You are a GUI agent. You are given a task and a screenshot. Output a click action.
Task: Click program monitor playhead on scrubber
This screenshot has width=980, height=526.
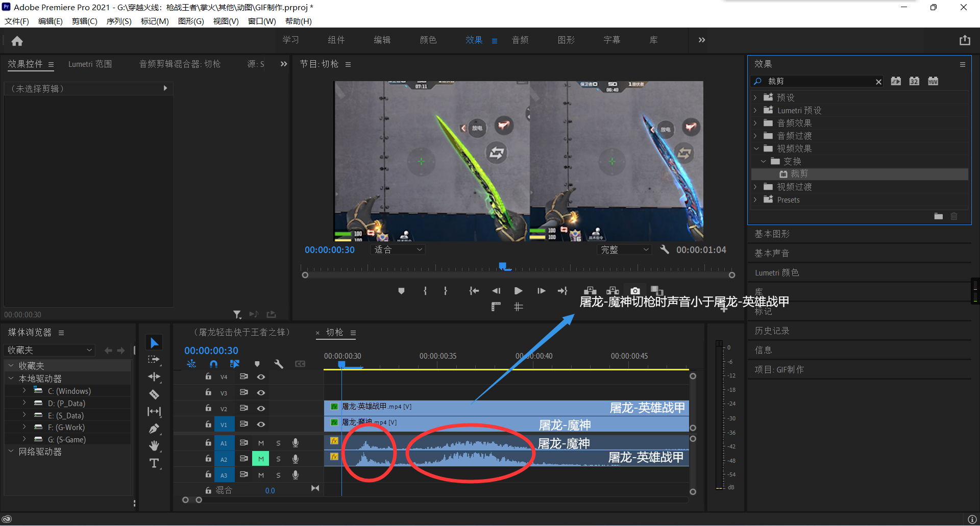503,266
